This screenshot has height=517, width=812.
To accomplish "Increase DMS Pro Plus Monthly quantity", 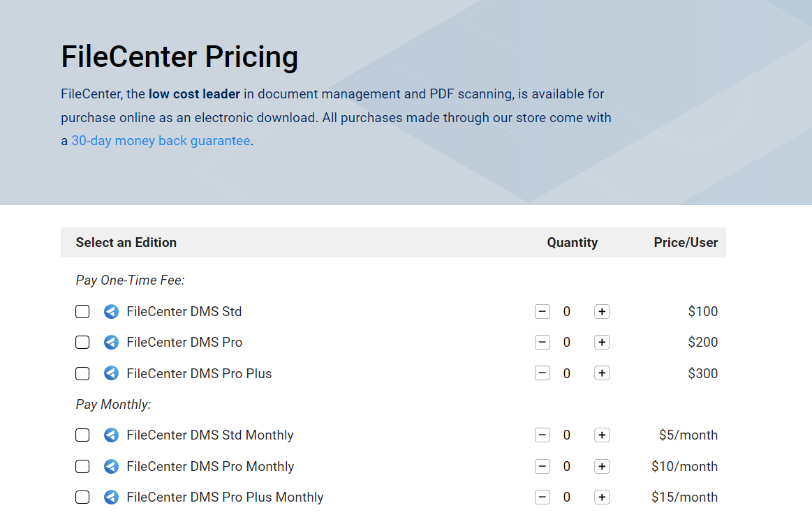I will click(602, 497).
